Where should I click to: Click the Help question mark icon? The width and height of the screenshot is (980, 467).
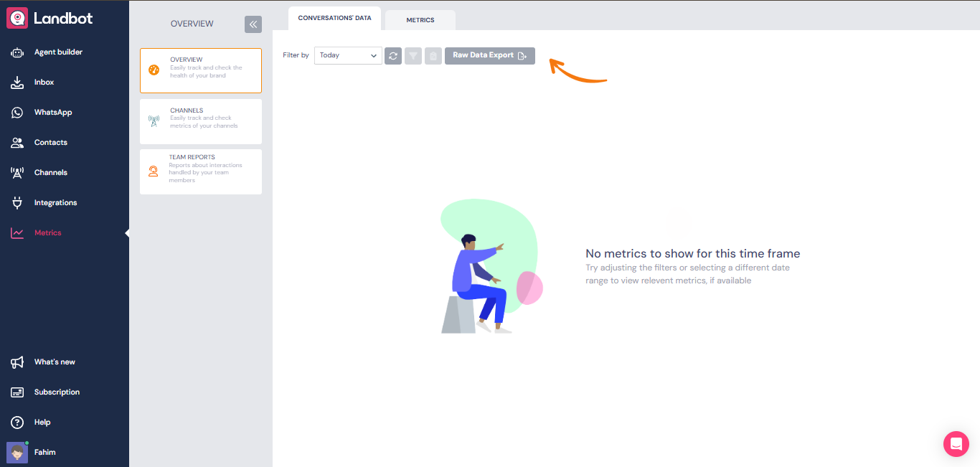coord(17,423)
